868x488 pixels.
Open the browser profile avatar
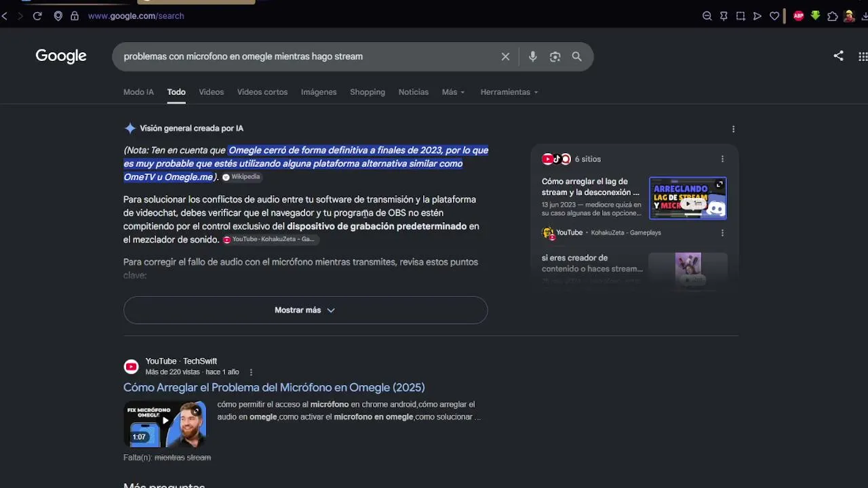(x=849, y=16)
